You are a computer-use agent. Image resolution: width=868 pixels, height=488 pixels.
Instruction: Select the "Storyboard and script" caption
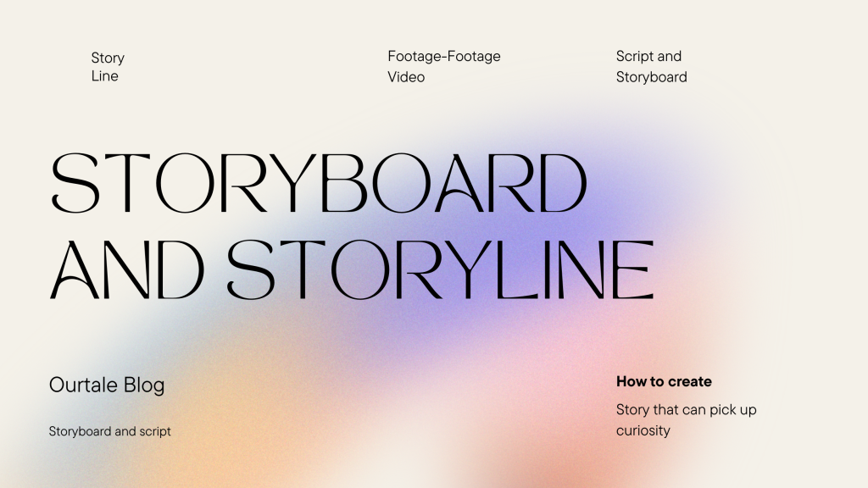coord(110,431)
